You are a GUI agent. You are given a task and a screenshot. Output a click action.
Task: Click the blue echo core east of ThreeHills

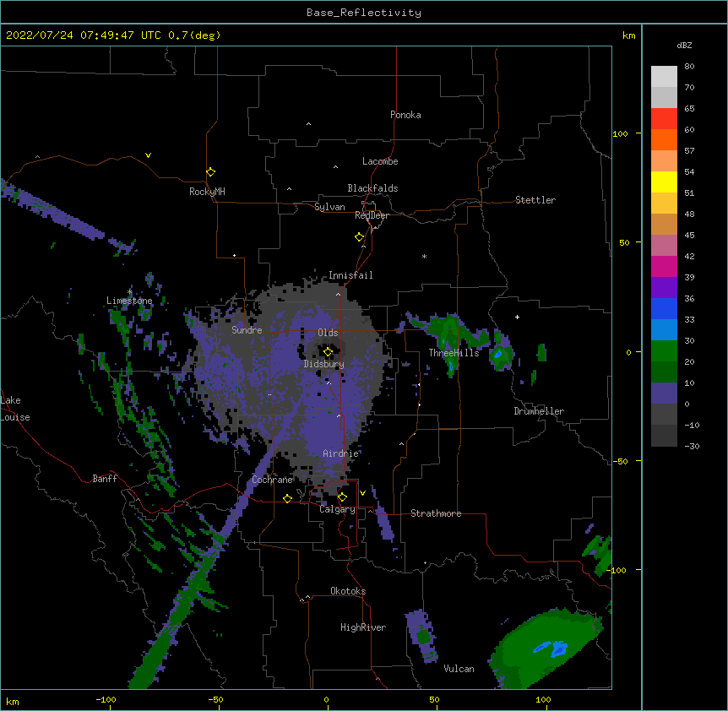497,355
